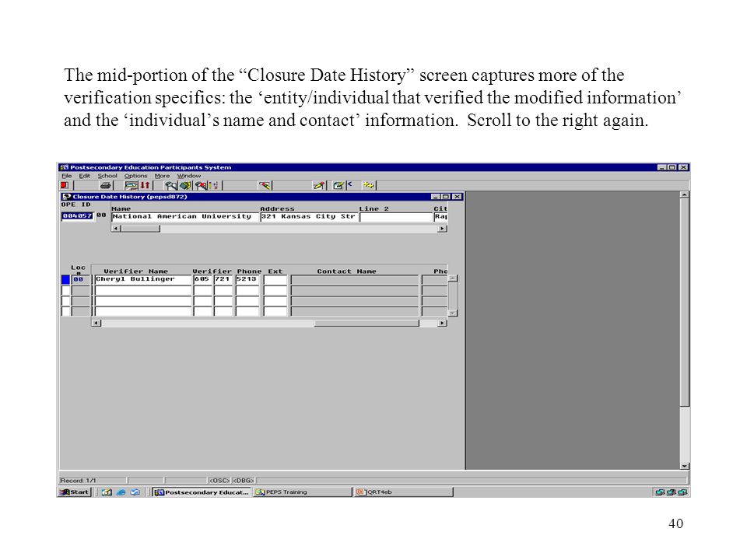
Task: Click the red exit door toolbar icon
Action: click(x=65, y=185)
